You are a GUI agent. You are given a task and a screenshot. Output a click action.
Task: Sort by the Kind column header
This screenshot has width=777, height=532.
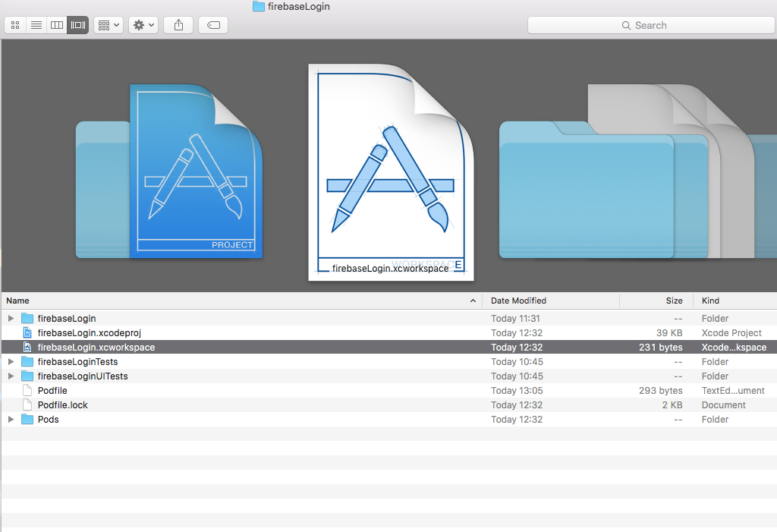click(x=710, y=301)
